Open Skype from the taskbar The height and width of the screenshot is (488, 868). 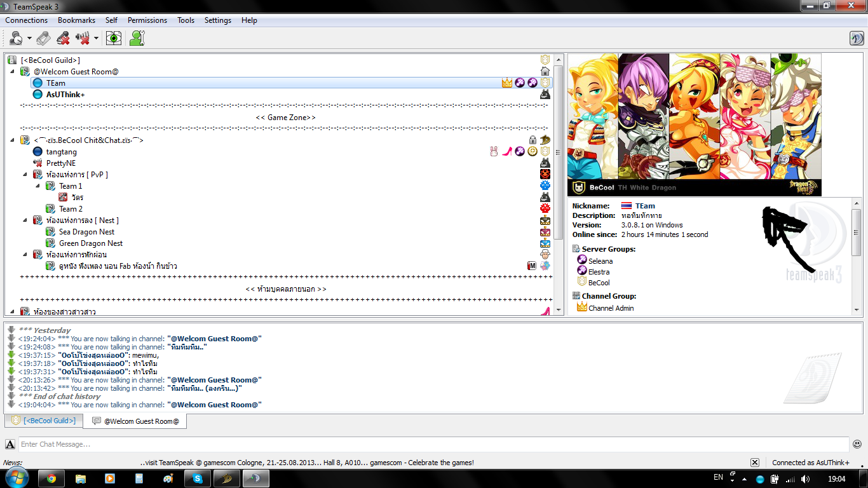pyautogui.click(x=198, y=478)
